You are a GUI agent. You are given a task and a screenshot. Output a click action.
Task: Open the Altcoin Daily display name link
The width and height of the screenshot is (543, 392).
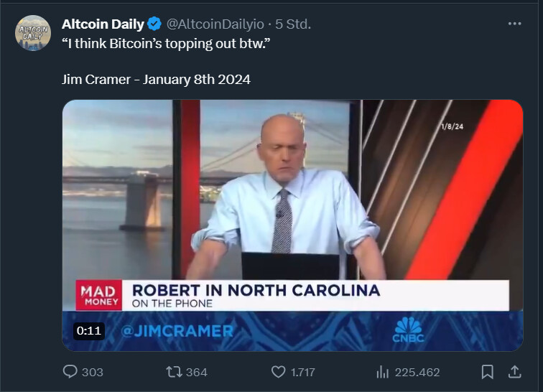pos(103,24)
